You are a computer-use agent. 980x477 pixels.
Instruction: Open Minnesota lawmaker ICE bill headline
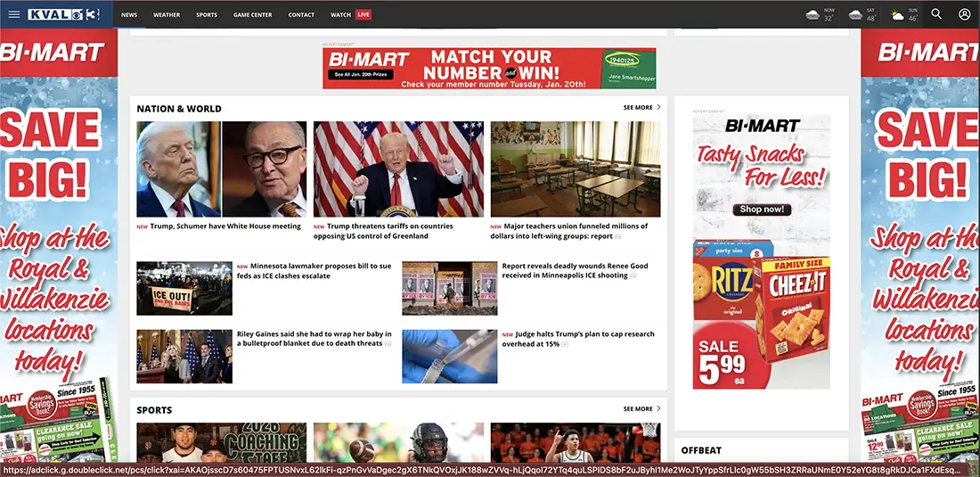pos(314,271)
